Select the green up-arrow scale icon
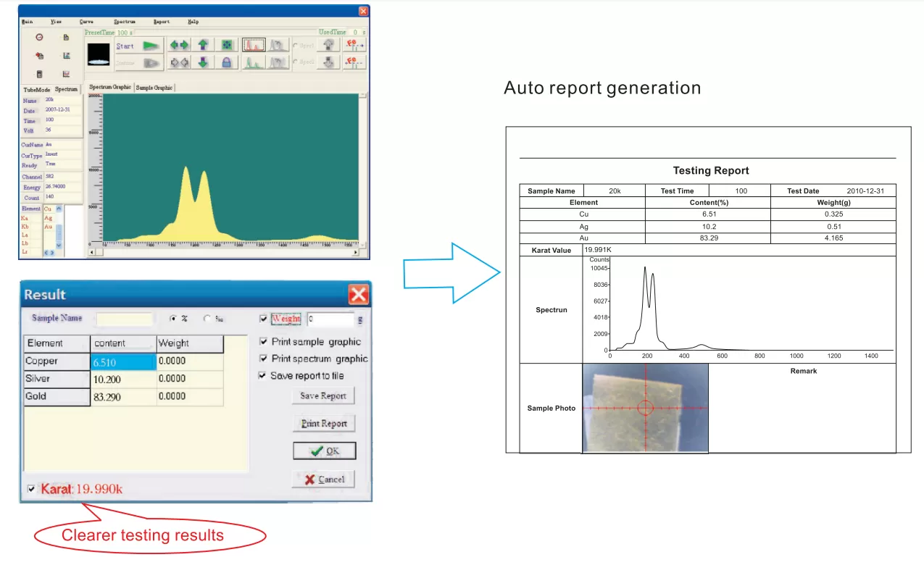This screenshot has height=565, width=924. (202, 44)
